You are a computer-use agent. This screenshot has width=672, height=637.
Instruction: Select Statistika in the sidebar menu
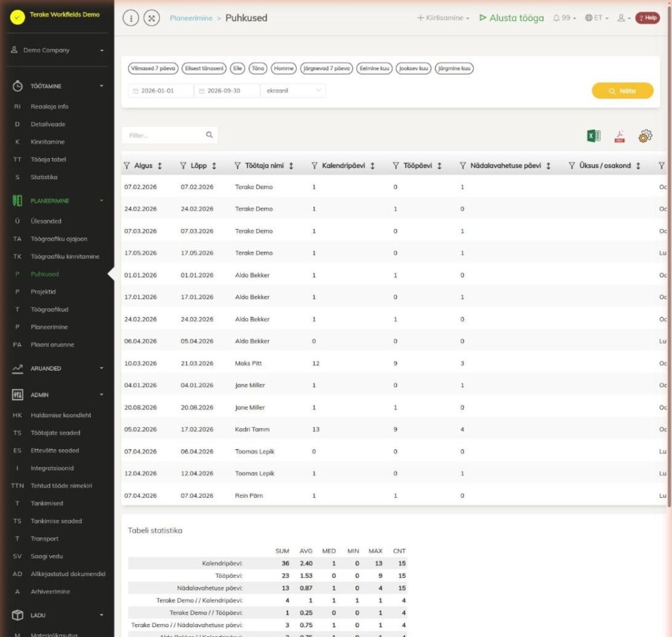(44, 177)
